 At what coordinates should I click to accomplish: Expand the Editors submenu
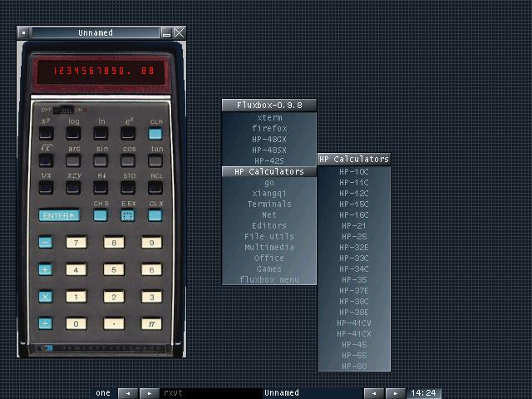click(x=269, y=225)
